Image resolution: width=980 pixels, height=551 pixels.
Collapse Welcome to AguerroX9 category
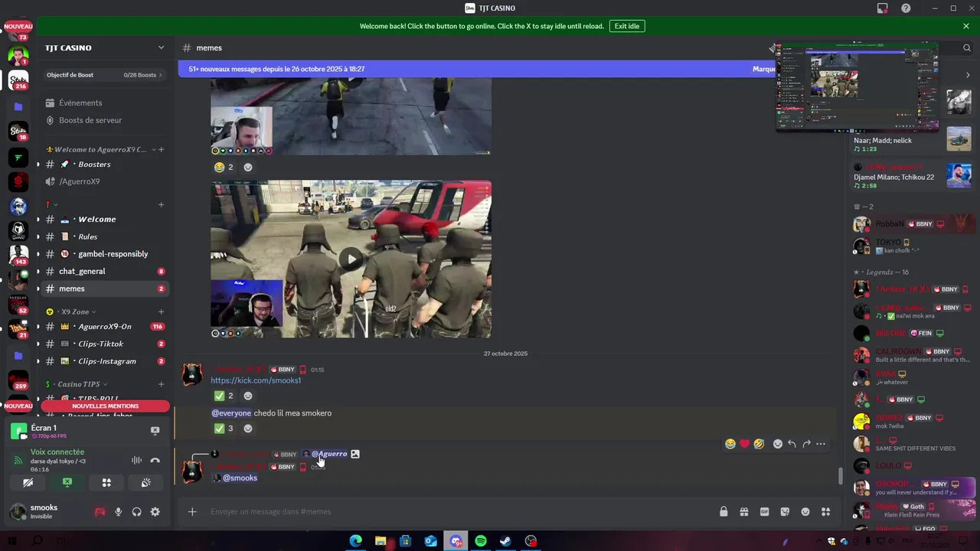[x=100, y=149]
